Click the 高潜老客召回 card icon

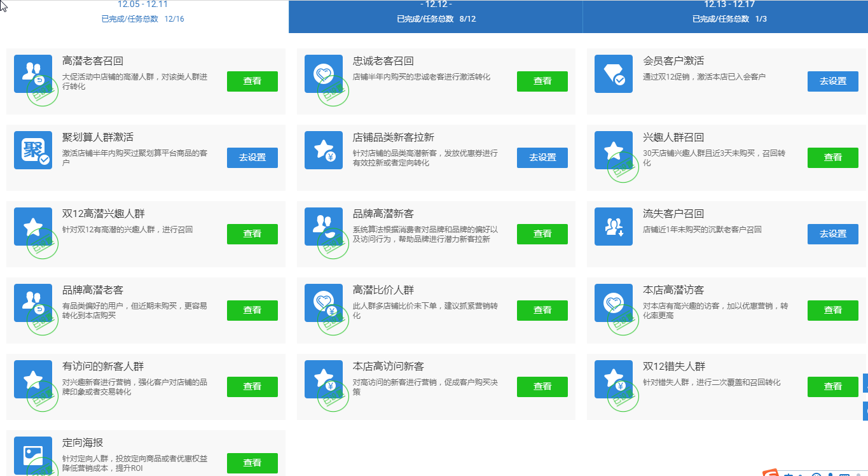click(33, 74)
